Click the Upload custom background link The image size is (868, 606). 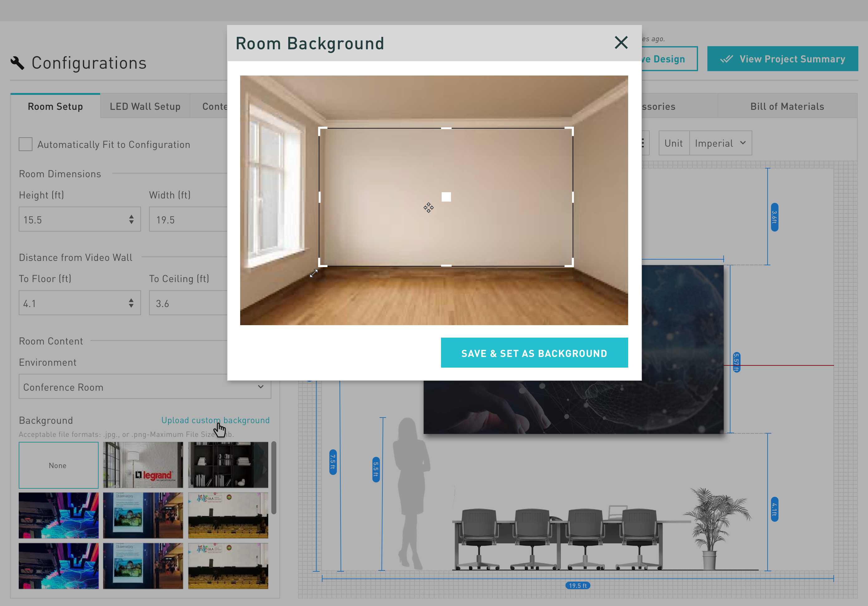tap(215, 420)
